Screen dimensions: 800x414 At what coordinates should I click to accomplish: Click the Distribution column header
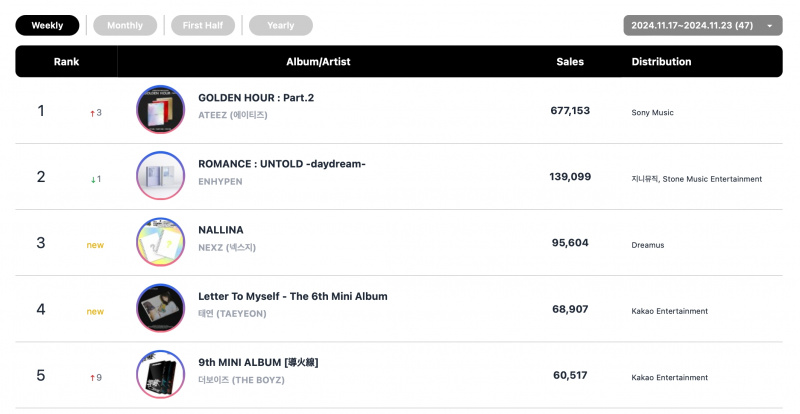[661, 62]
